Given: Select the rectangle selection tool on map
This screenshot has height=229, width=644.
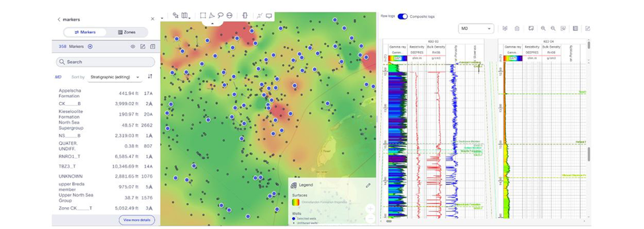Looking at the screenshot, I should click(x=202, y=15).
